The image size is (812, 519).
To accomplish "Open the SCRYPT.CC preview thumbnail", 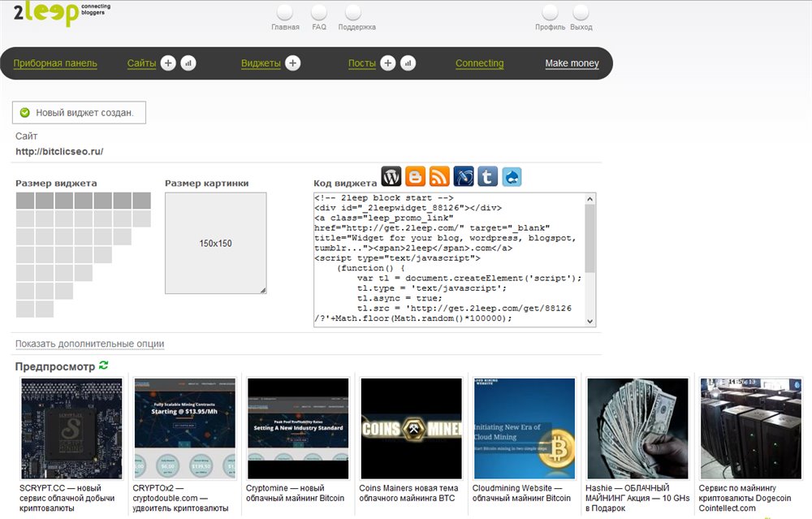I will (x=71, y=428).
